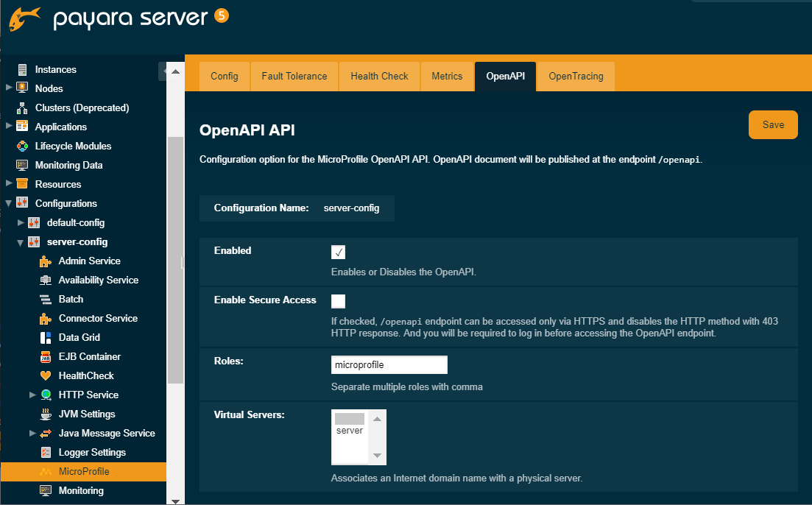Image resolution: width=812 pixels, height=505 pixels.
Task: Click the sidebar scroll down arrow
Action: tap(175, 501)
